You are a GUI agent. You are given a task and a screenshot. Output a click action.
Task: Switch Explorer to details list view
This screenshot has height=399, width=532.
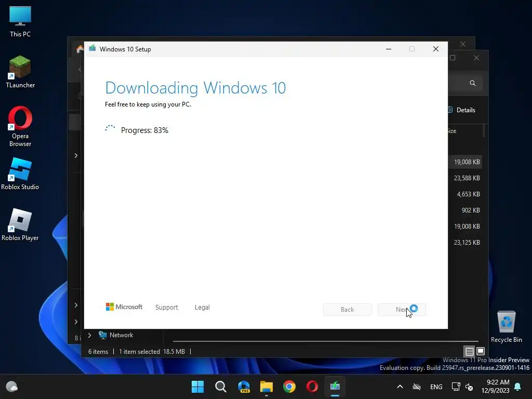point(469,351)
